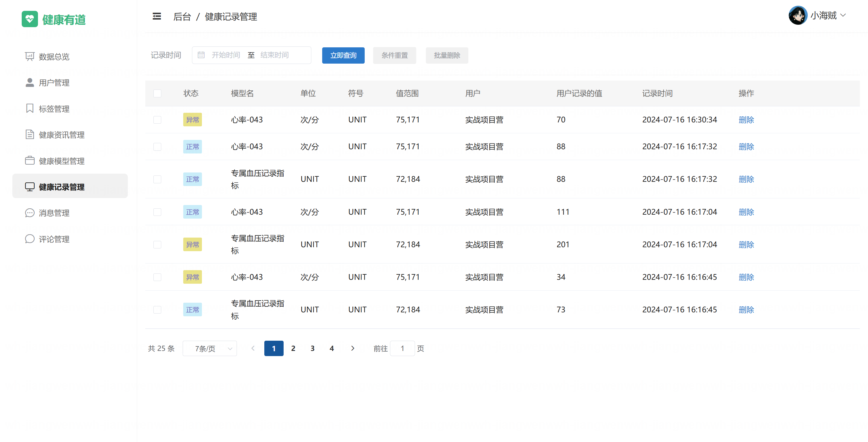Screen dimensions: 868x442
Task: Click the 健康资讯管理 document icon
Action: (30, 134)
